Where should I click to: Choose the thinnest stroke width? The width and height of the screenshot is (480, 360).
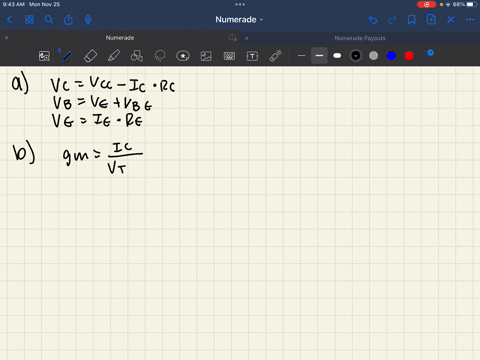301,56
